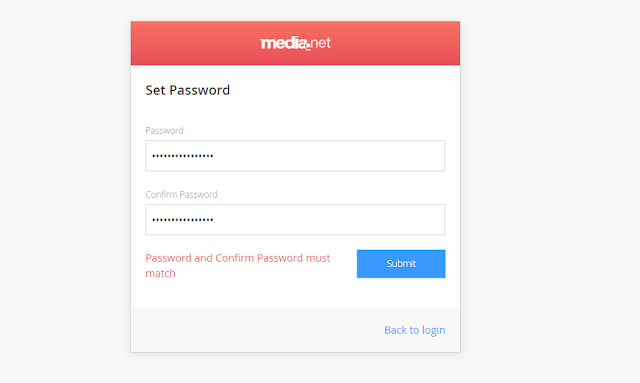The image size is (640, 383).
Task: Click the media.net logo in header
Action: point(295,43)
